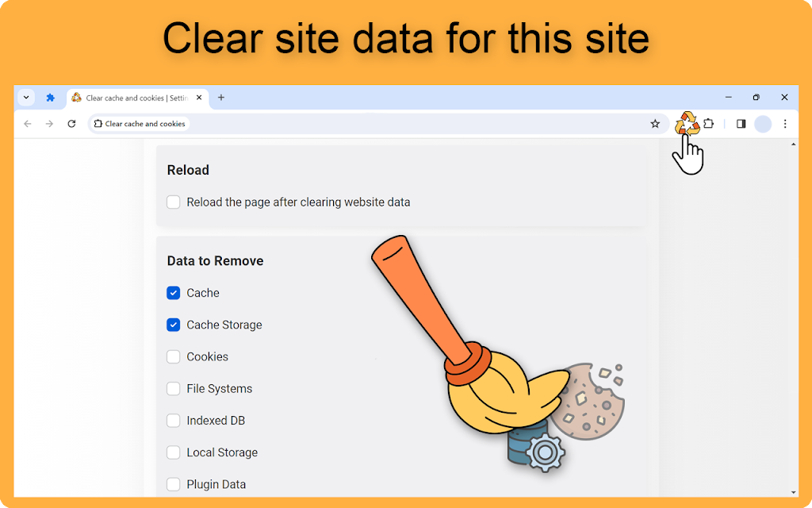The width and height of the screenshot is (812, 508).
Task: Go forward with the right arrow icon
Action: point(49,124)
